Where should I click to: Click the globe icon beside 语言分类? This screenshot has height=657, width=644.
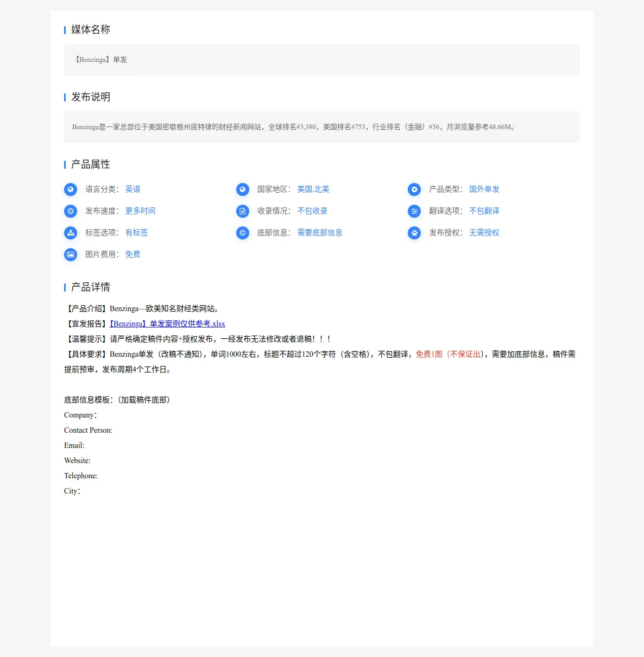click(71, 189)
